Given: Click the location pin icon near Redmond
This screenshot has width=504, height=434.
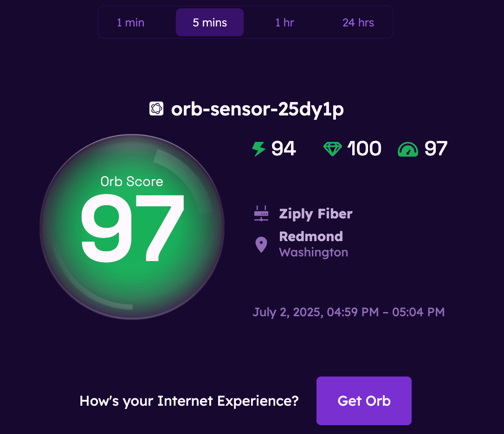Looking at the screenshot, I should coord(261,244).
